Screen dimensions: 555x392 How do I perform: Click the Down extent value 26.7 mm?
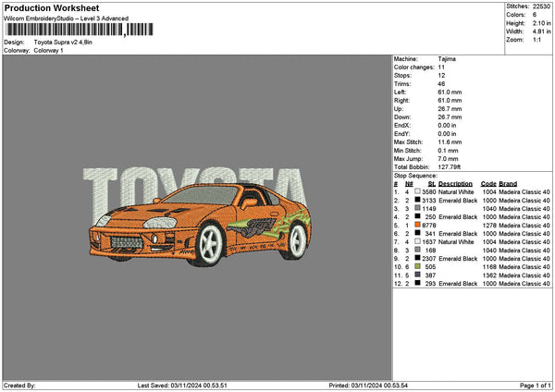point(450,117)
